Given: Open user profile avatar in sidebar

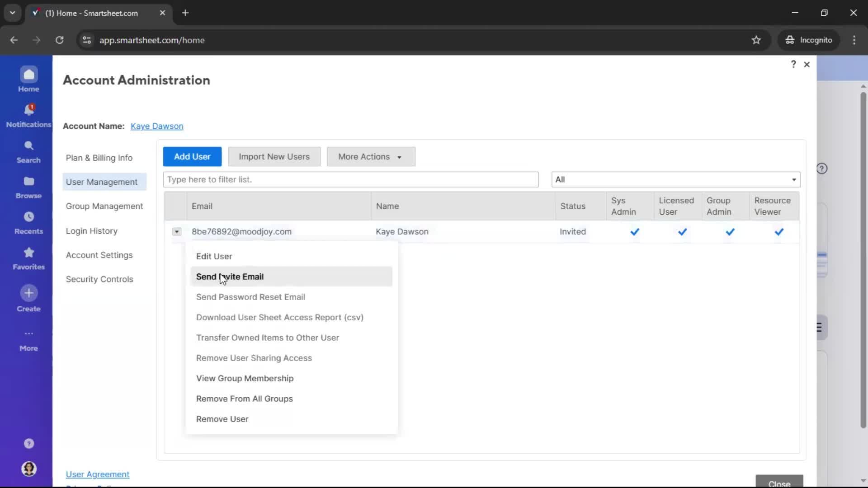Looking at the screenshot, I should [x=28, y=469].
